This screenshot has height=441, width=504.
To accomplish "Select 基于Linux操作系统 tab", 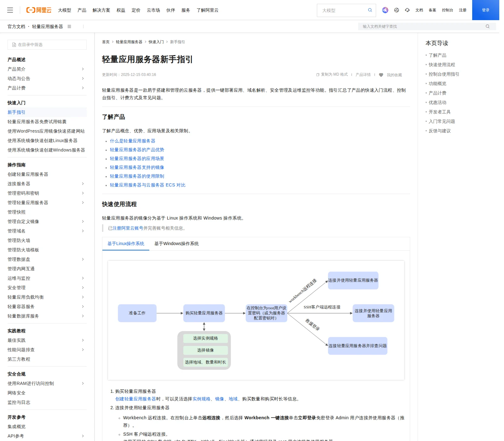I will (126, 243).
